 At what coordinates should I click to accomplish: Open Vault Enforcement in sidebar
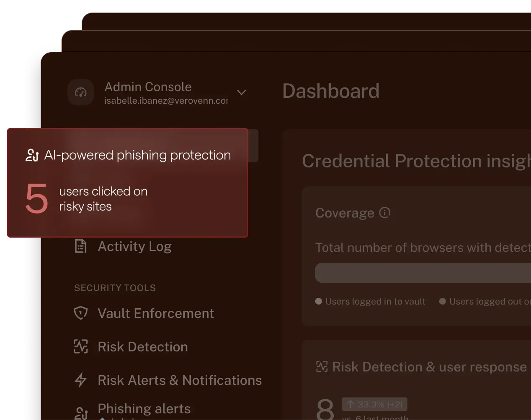click(156, 313)
